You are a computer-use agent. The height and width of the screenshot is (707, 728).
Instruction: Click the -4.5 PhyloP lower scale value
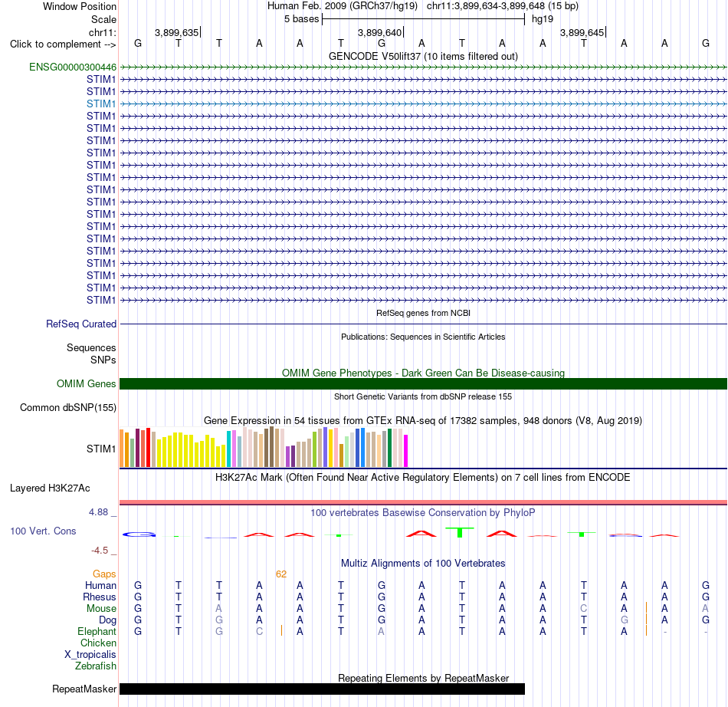point(100,551)
